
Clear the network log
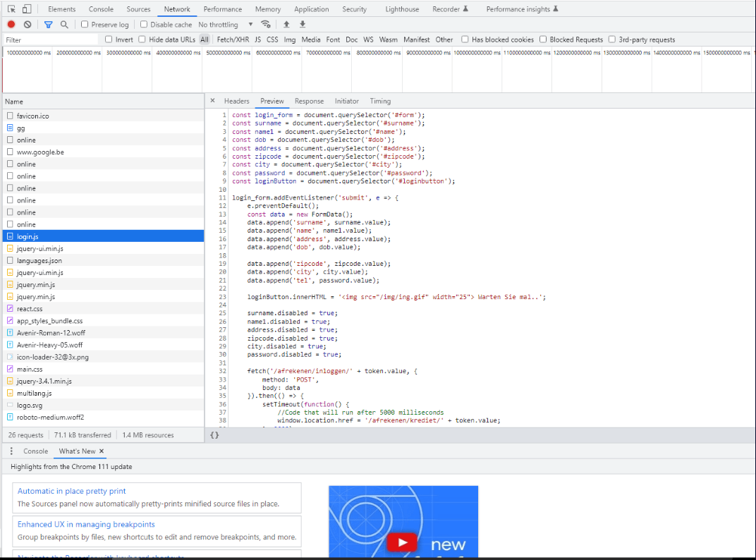(28, 24)
